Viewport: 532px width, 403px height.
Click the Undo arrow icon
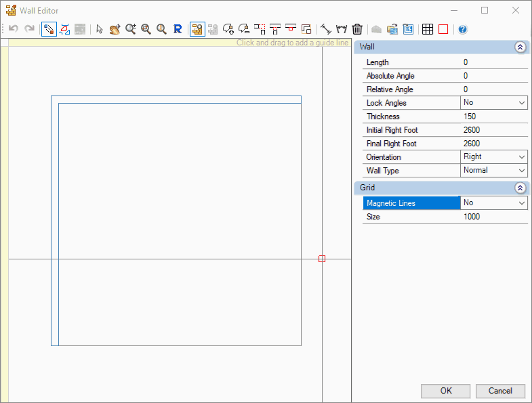[x=14, y=29]
